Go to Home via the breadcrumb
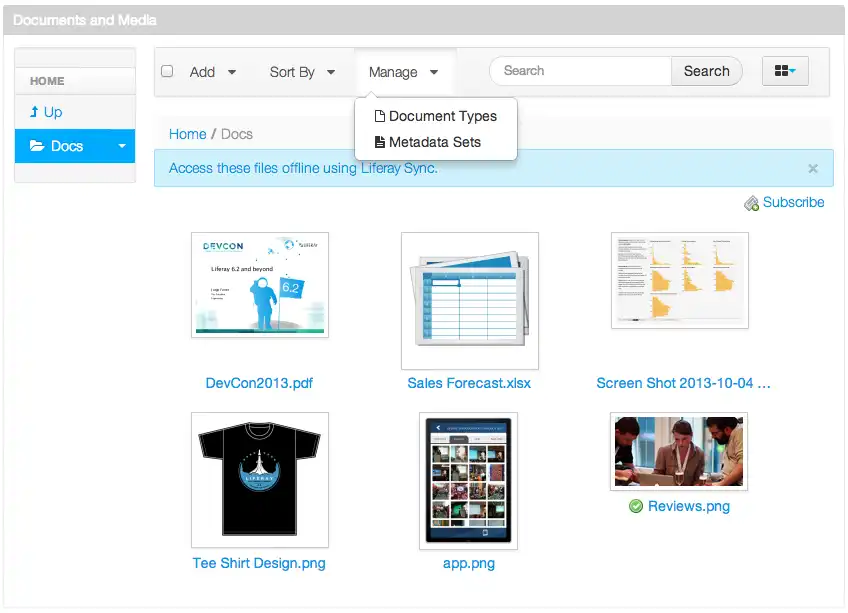This screenshot has height=613, width=848. coord(187,133)
